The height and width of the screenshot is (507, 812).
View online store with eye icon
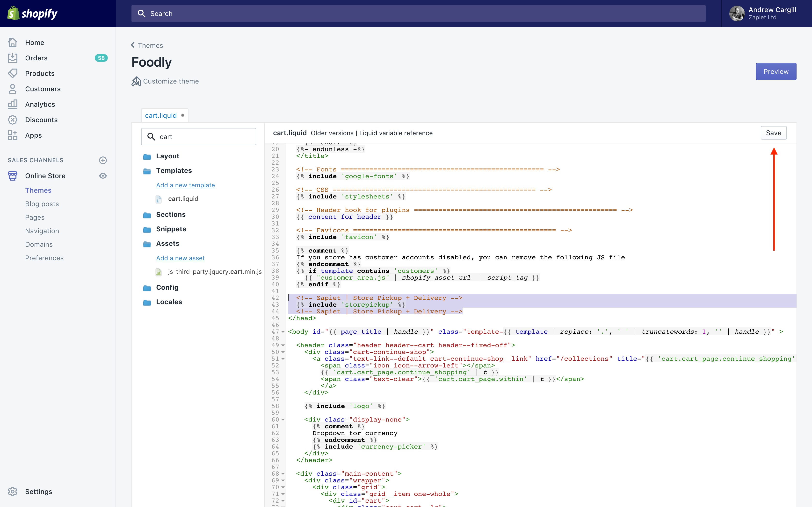(x=103, y=176)
